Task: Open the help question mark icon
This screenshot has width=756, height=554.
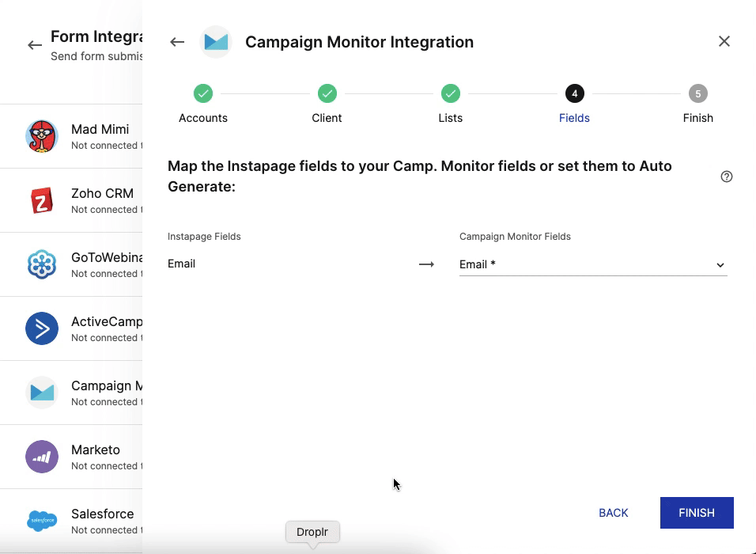Action: click(x=727, y=176)
